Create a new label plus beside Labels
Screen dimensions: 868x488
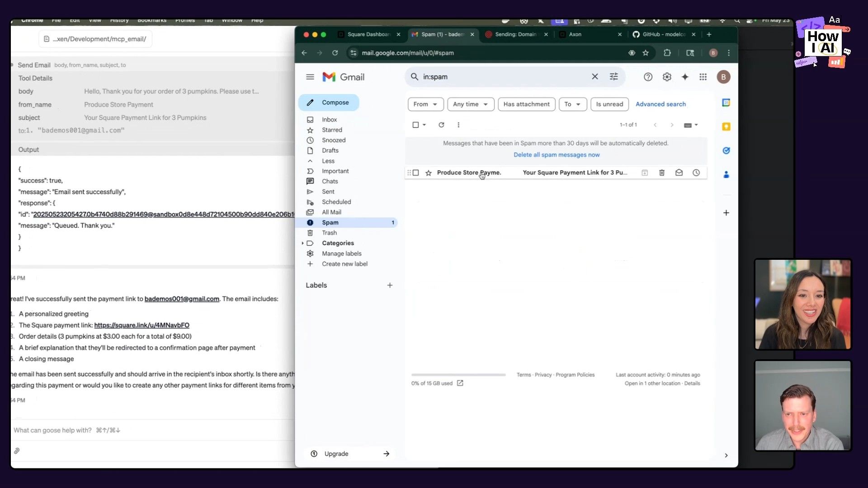[x=390, y=285]
